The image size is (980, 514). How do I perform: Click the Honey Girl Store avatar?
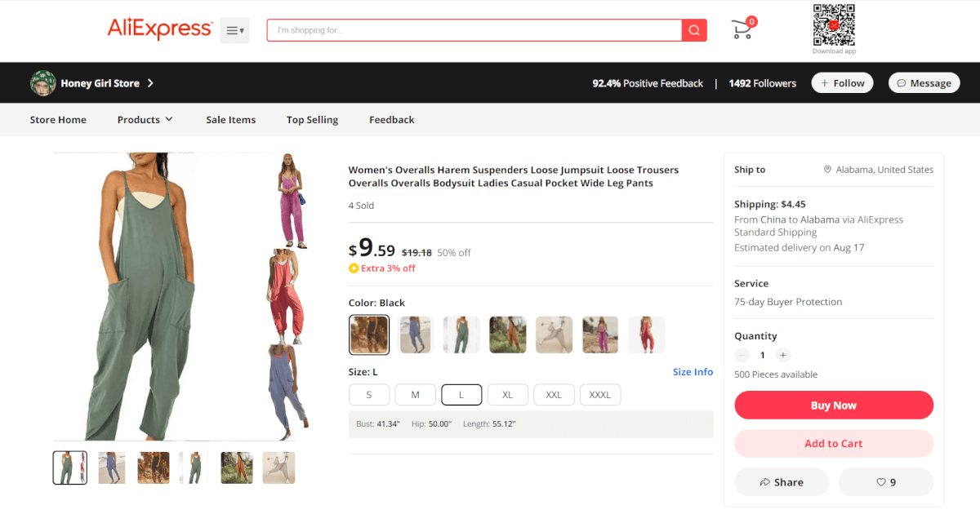43,82
